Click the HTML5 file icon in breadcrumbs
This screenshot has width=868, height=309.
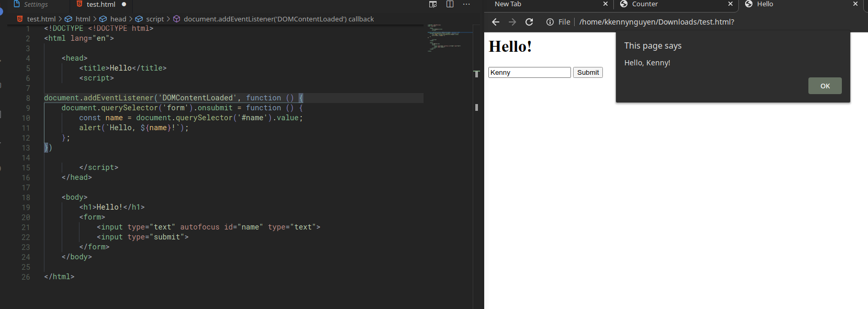click(x=20, y=19)
